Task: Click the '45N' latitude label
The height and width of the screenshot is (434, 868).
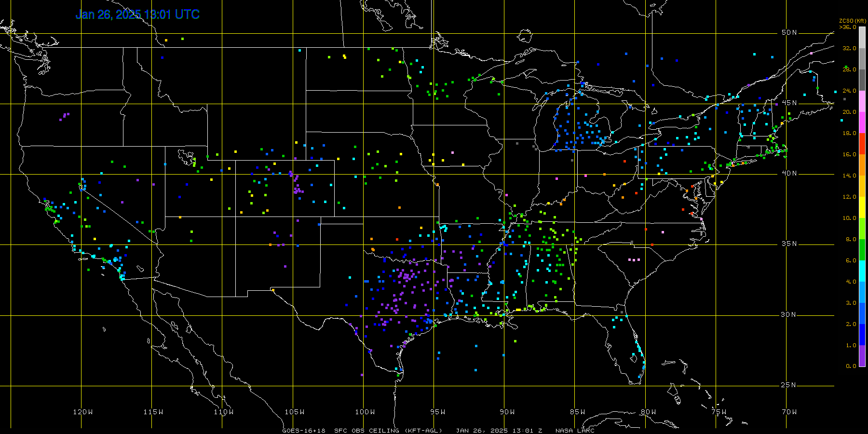Action: 789,103
